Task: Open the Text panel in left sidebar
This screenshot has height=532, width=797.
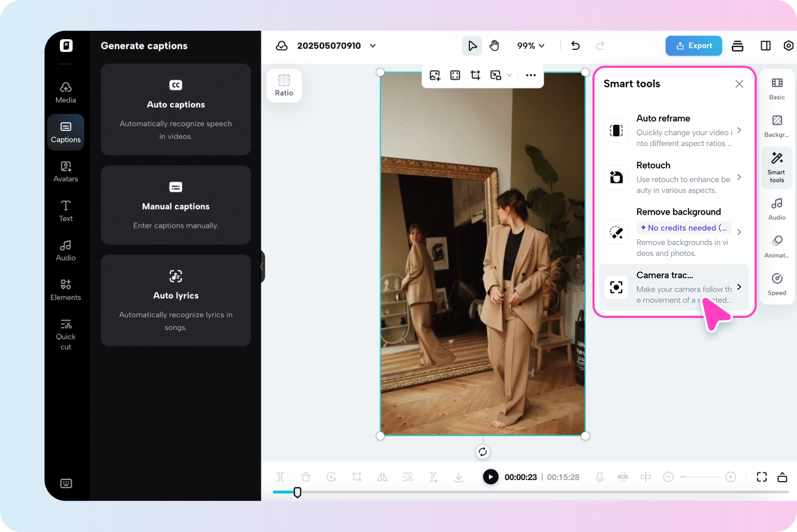Action: pos(66,211)
